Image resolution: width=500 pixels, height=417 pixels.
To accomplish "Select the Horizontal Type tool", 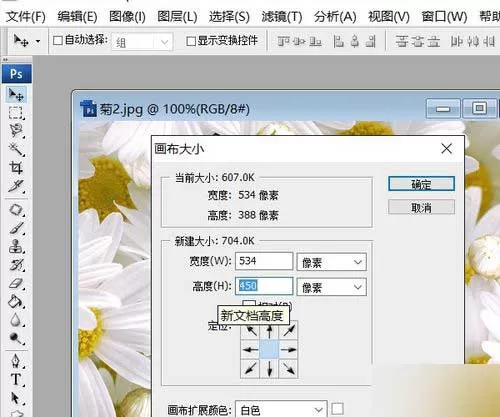I will [16, 380].
